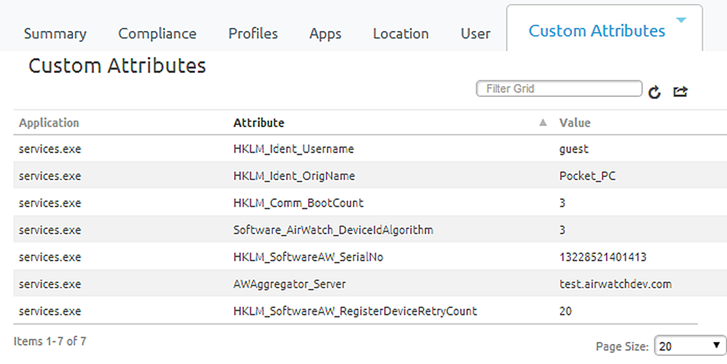
Task: Select the HKLM_SoftwareAW_SerialNo attribute cell
Action: pyautogui.click(x=308, y=257)
